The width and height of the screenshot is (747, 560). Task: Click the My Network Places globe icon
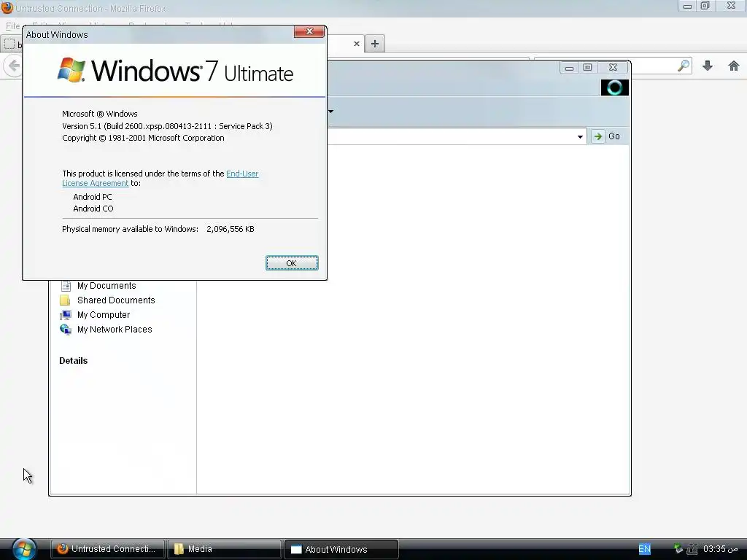pos(66,329)
